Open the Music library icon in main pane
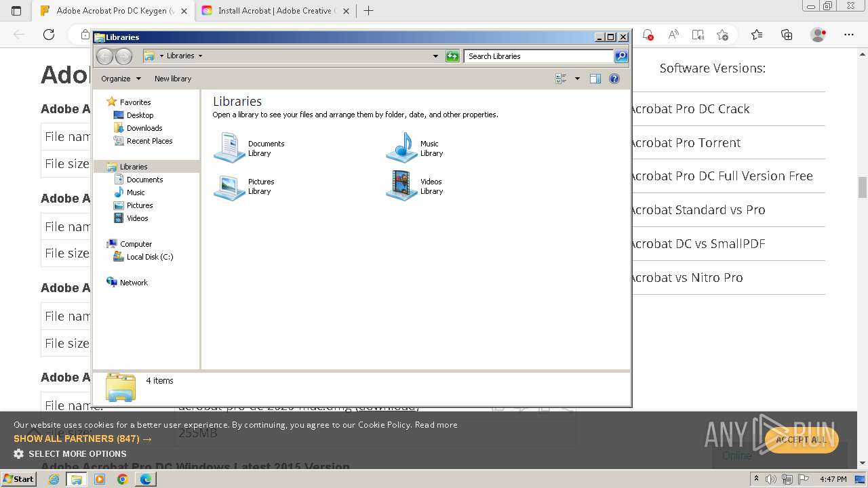The width and height of the screenshot is (868, 488). pyautogui.click(x=401, y=148)
